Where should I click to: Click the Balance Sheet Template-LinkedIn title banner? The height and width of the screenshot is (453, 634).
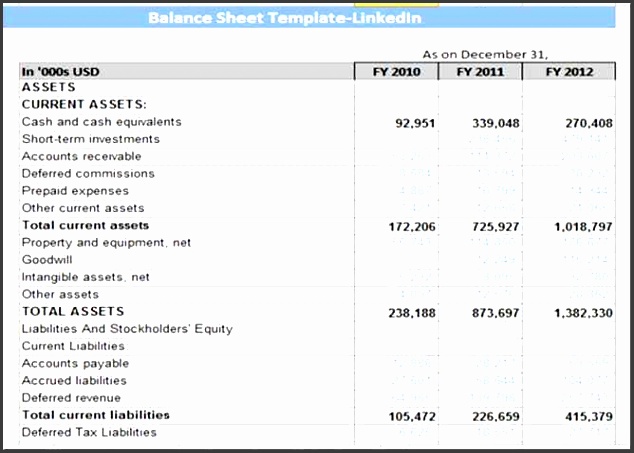[x=284, y=18]
